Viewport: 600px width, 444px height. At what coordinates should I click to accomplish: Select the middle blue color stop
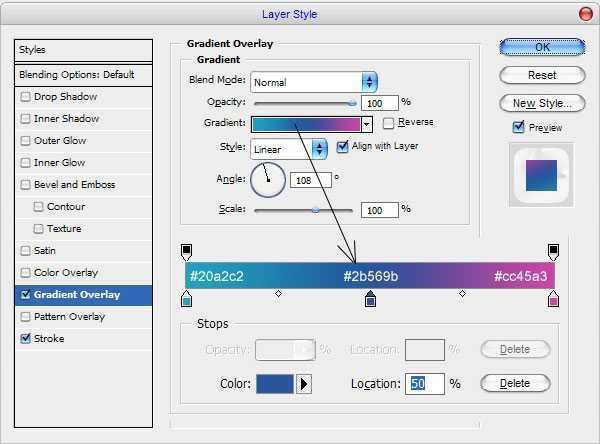click(370, 298)
